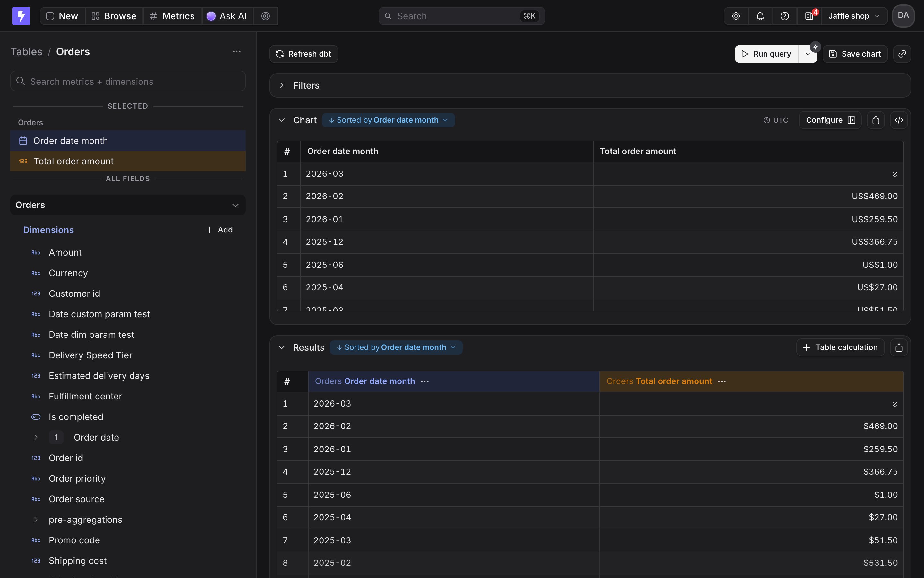Select the Promo code dimension
This screenshot has height=578, width=924.
click(128, 540)
